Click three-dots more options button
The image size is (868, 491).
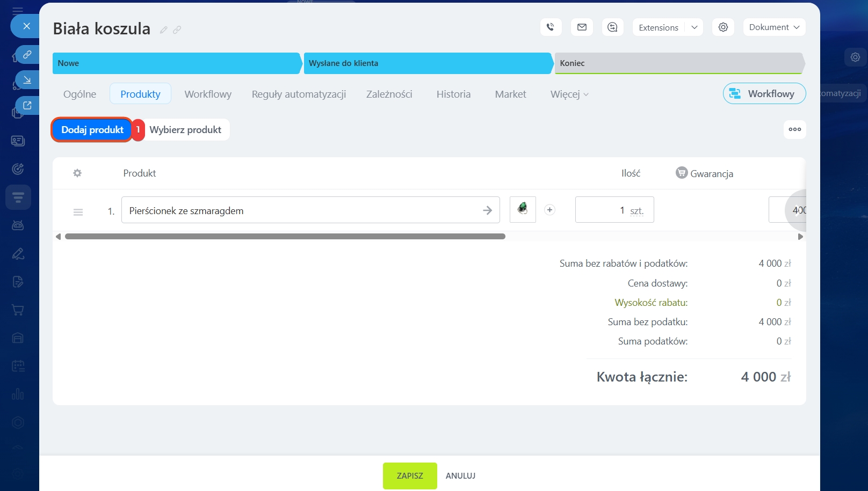point(794,129)
